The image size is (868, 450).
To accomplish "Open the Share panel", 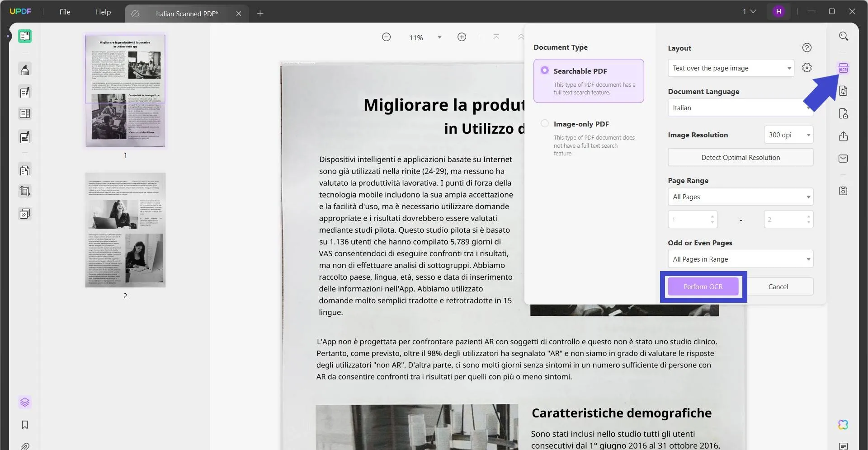I will tap(843, 136).
